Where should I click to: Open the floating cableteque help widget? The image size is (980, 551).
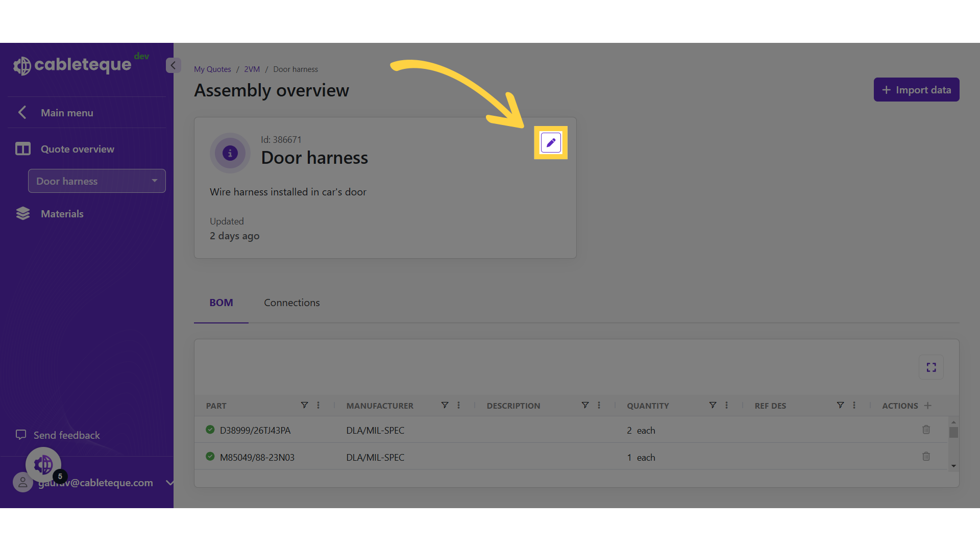(43, 465)
